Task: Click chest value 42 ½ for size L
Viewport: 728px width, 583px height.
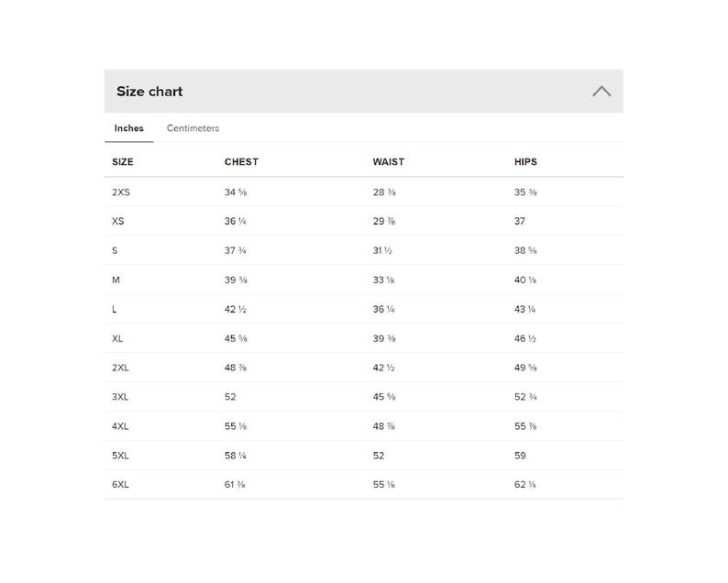Action: (236, 310)
